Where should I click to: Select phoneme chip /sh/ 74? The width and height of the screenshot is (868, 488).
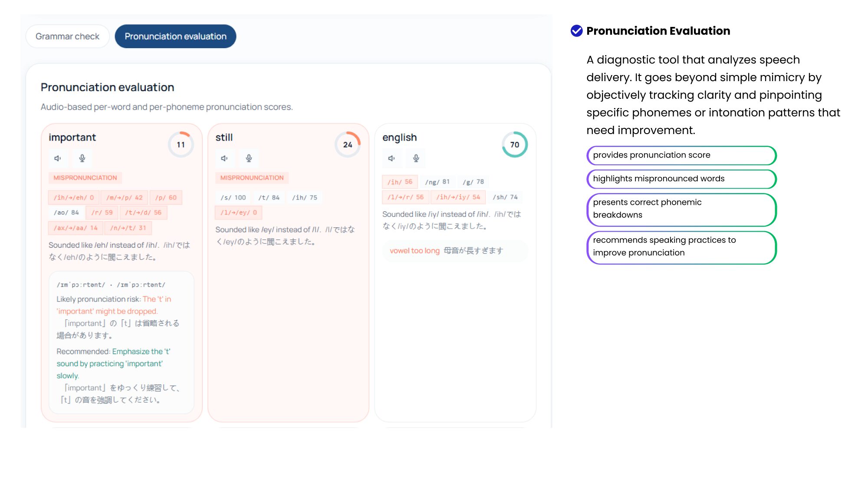505,197
